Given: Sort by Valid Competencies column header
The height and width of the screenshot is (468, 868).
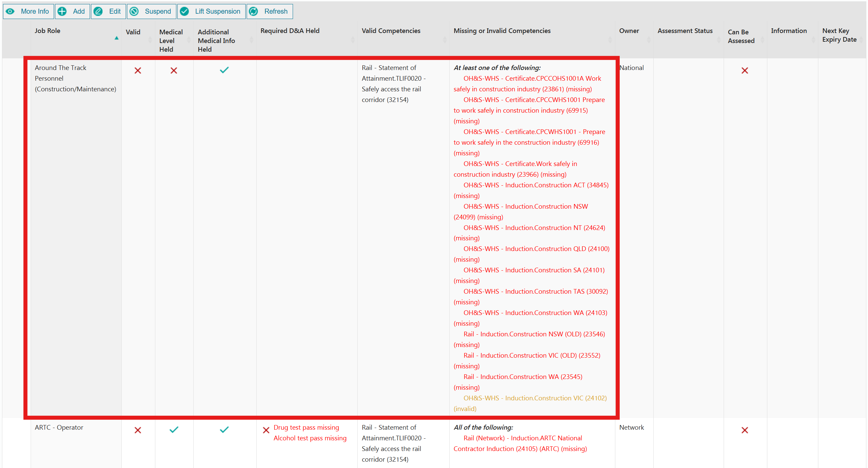Looking at the screenshot, I should [x=391, y=31].
